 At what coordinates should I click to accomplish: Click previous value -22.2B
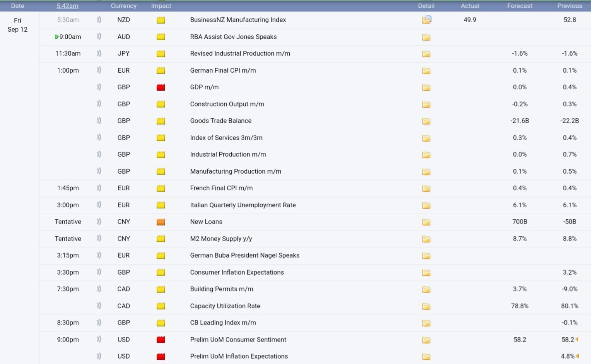coord(569,121)
